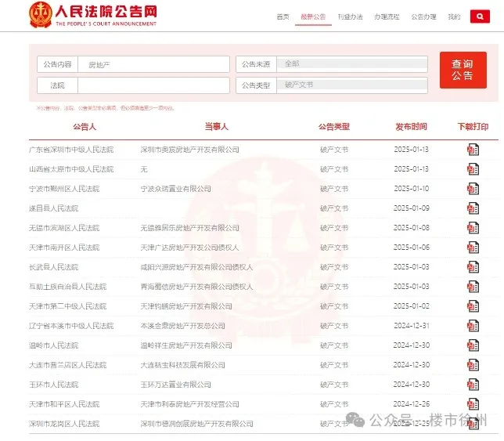504x441 pixels.
Task: Open the 办理流程 nav item
Action: (387, 16)
